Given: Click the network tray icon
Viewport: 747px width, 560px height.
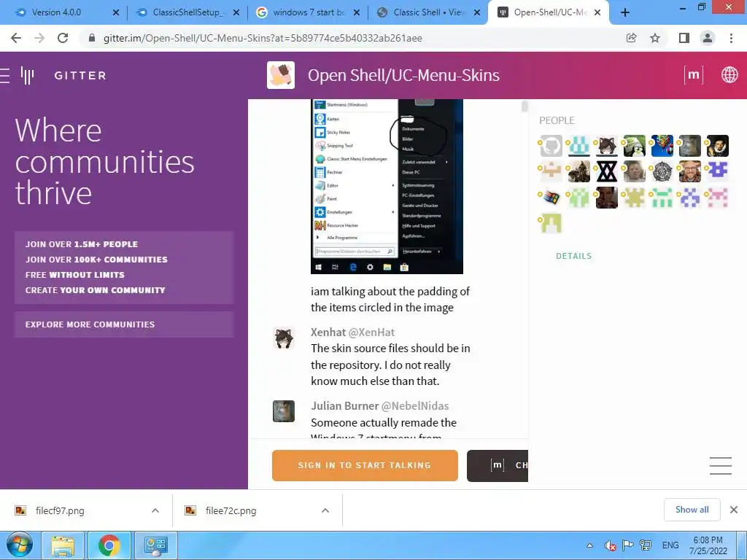Looking at the screenshot, I should pos(646,545).
